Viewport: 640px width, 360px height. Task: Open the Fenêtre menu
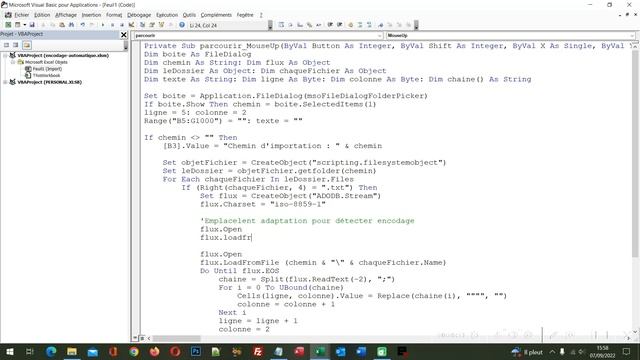click(245, 15)
